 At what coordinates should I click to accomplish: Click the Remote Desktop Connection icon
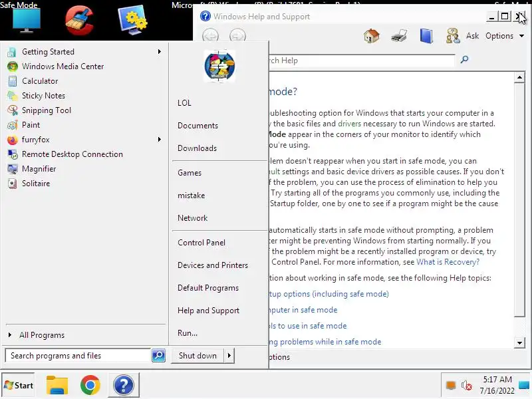(12, 154)
